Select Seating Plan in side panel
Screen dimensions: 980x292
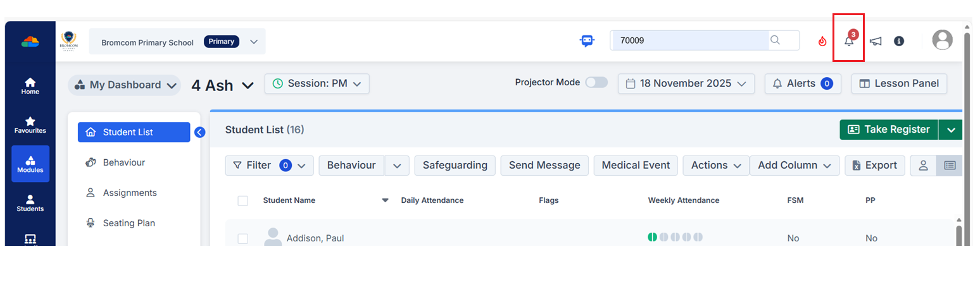(129, 223)
